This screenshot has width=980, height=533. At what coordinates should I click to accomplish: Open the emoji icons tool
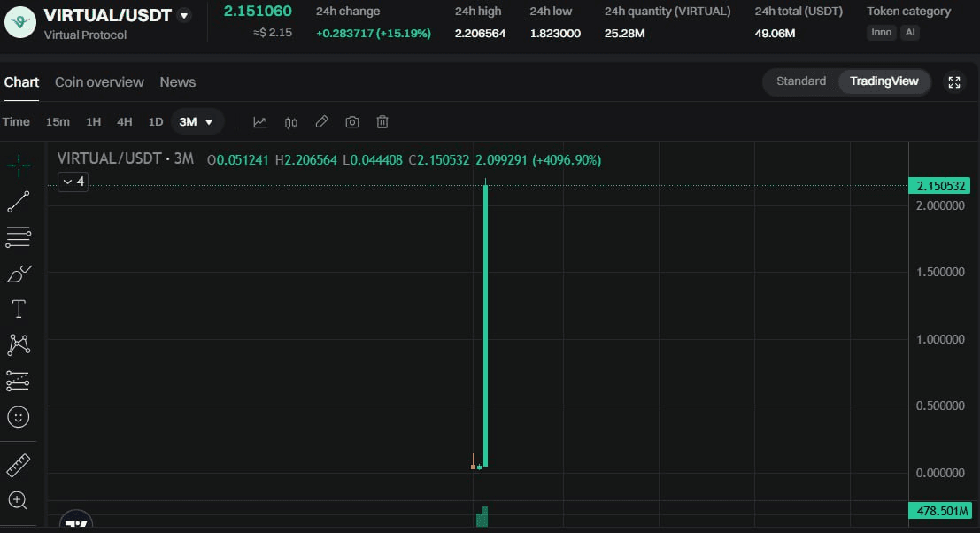click(18, 417)
